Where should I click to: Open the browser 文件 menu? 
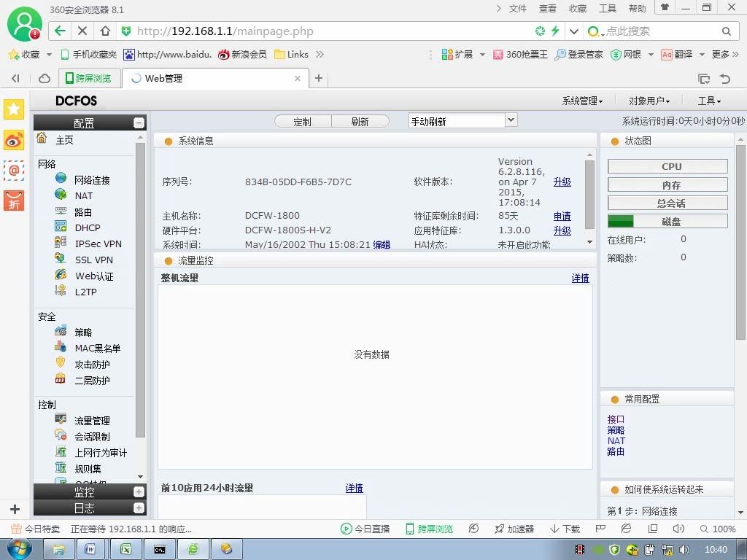(x=518, y=9)
